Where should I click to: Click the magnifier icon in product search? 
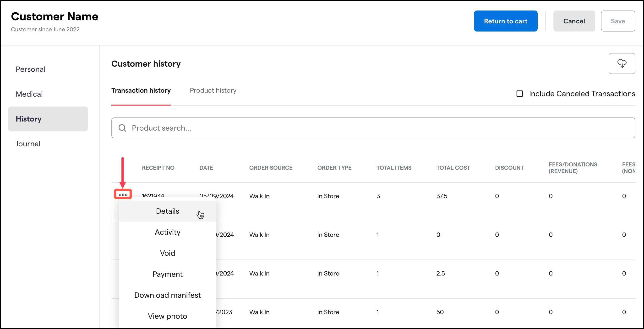click(x=122, y=128)
